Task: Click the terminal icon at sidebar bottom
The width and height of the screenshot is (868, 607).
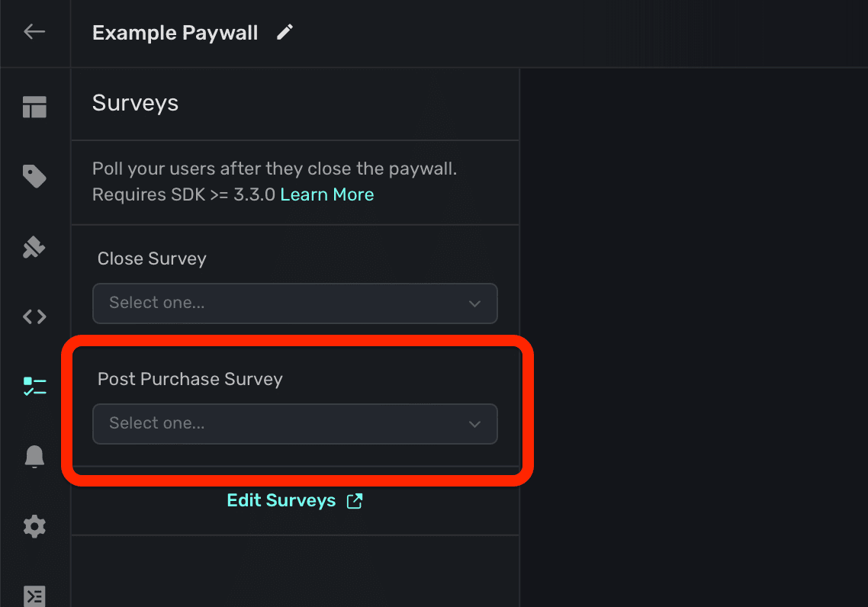Action: pyautogui.click(x=34, y=595)
